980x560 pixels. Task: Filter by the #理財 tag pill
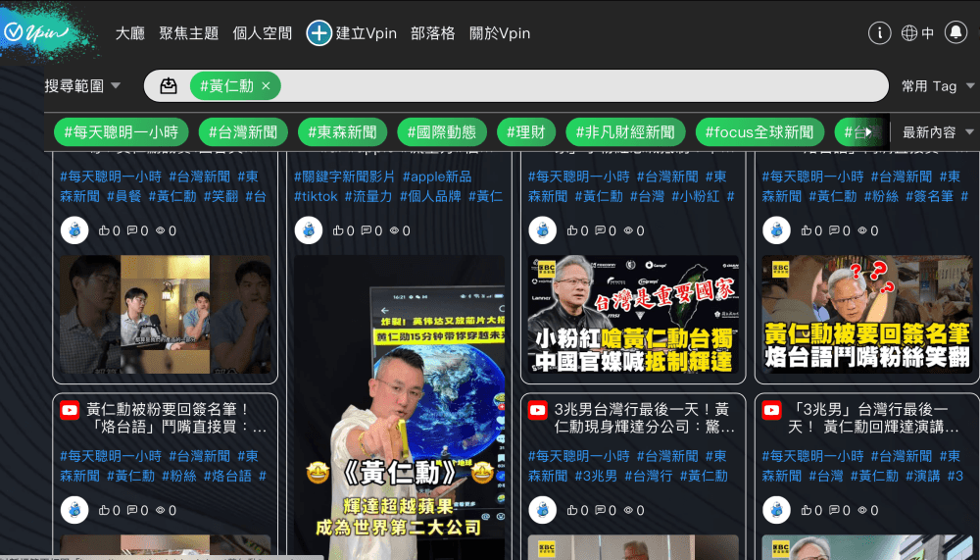point(526,132)
